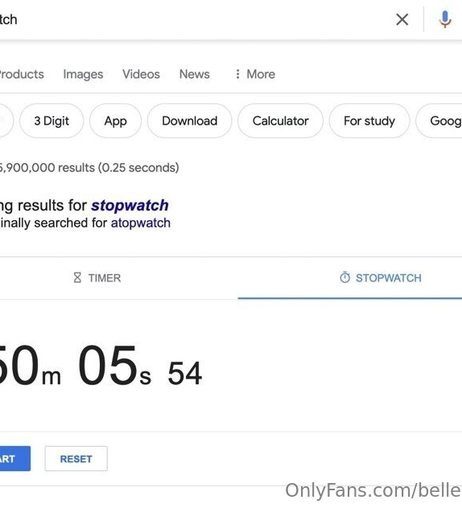Pick the For study suggestion chip

click(x=369, y=121)
